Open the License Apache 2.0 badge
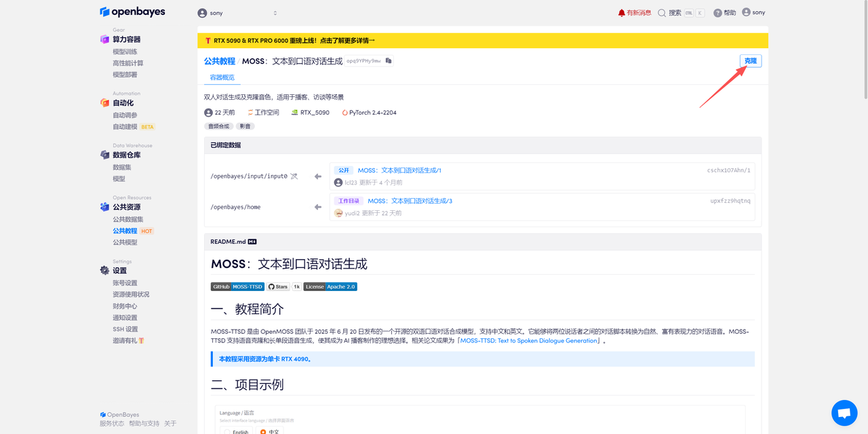The height and width of the screenshot is (434, 868). pyautogui.click(x=330, y=287)
